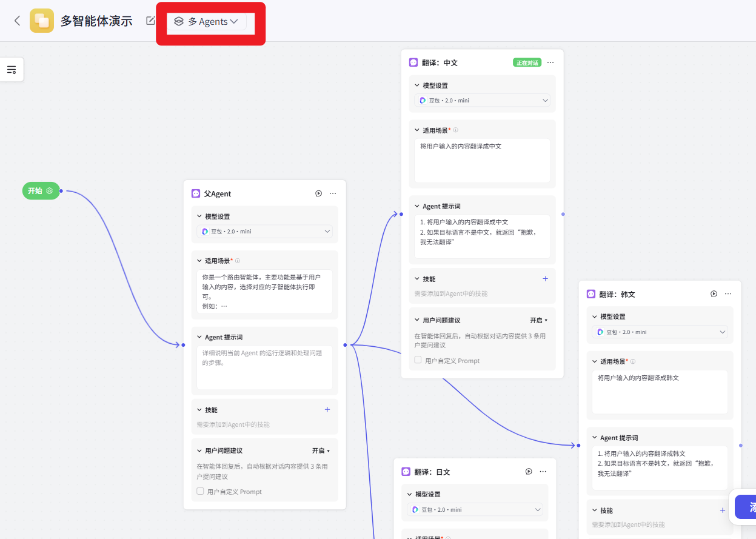Open 父Agent model dropdown 豆包 2.0 mini
756x539 pixels.
(x=265, y=232)
